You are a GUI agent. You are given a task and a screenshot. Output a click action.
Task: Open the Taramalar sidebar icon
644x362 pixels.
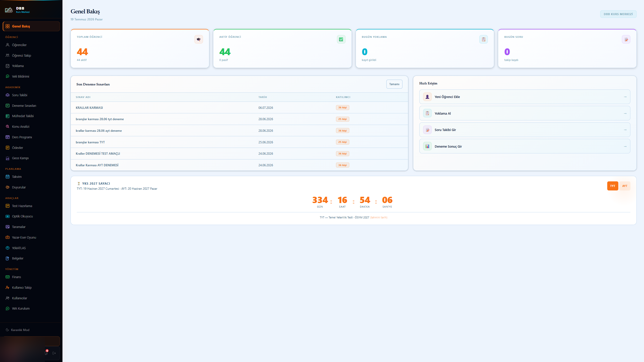pos(8,227)
